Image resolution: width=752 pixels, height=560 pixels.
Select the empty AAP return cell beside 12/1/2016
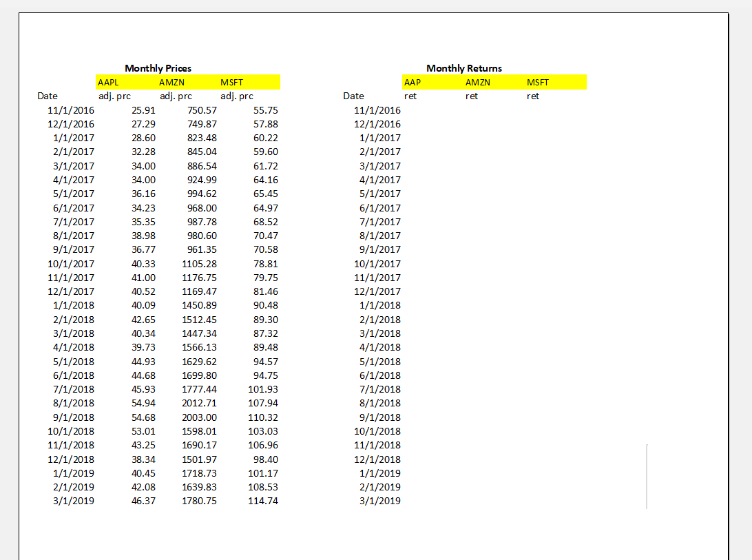click(x=420, y=124)
